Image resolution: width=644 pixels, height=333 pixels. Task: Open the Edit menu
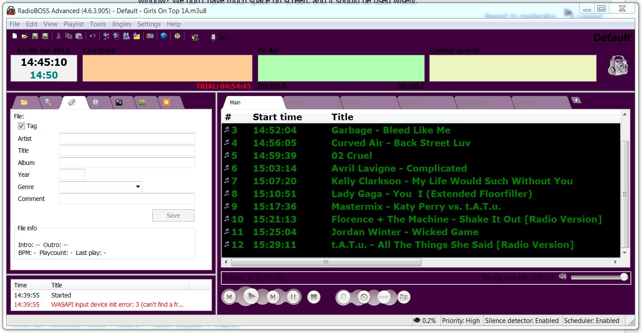[32, 24]
